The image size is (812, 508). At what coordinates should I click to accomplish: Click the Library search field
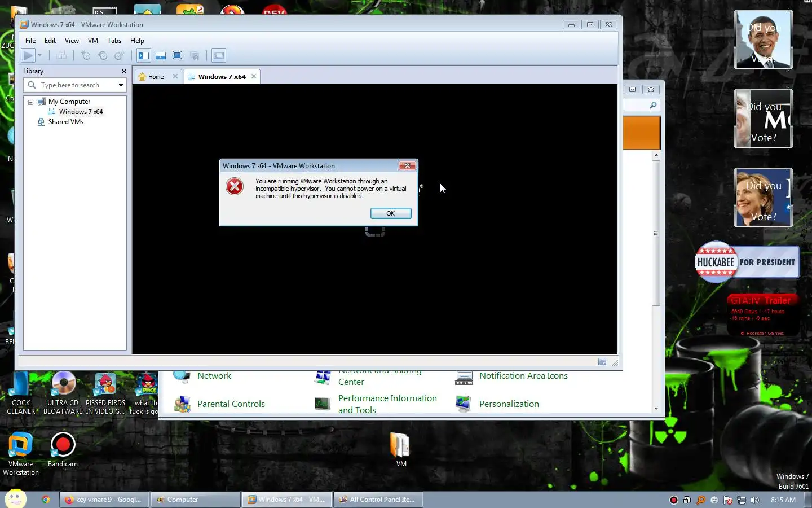pos(75,85)
